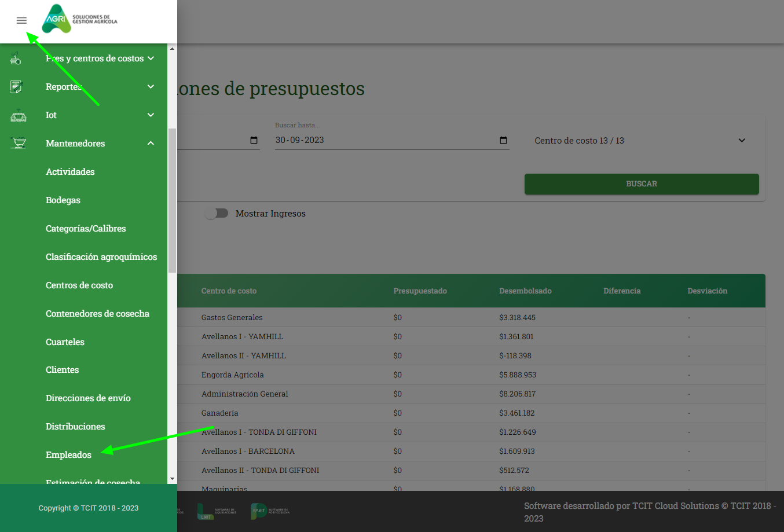Image resolution: width=784 pixels, height=532 pixels.
Task: Open Bodegas in the sidebar
Action: click(63, 200)
